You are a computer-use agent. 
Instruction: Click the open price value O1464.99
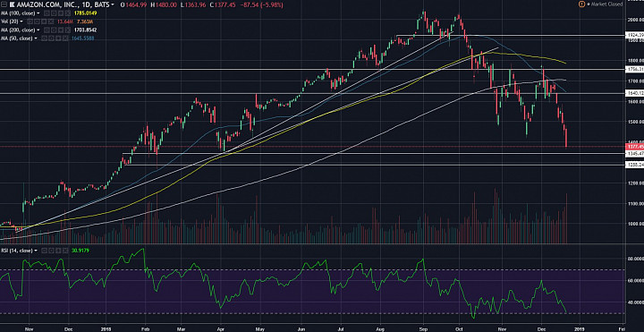(x=133, y=4)
